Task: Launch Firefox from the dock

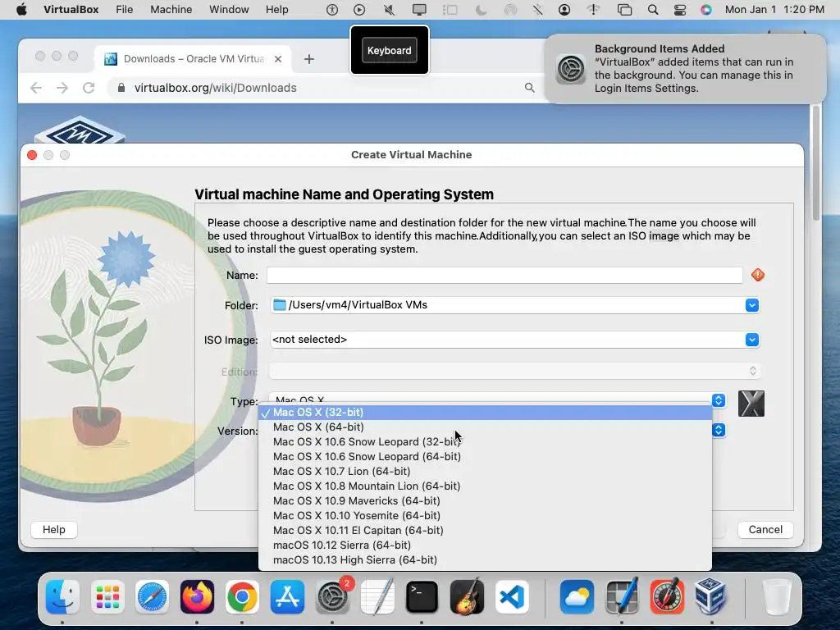Action: (197, 597)
